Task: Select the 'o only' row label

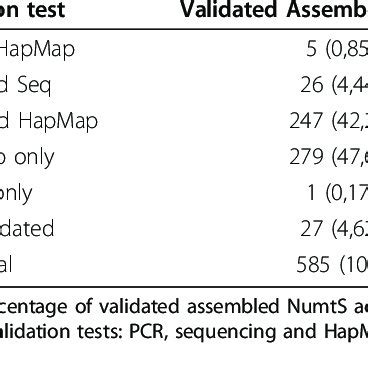Action: click(x=27, y=157)
